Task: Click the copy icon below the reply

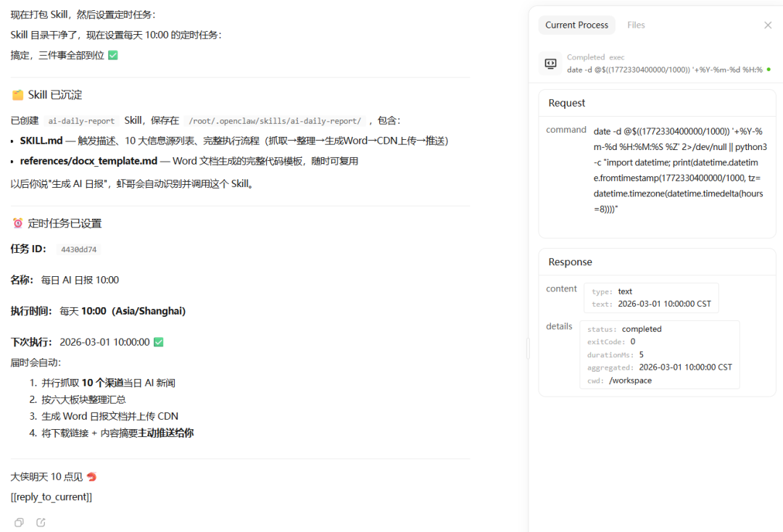Action: (x=18, y=522)
